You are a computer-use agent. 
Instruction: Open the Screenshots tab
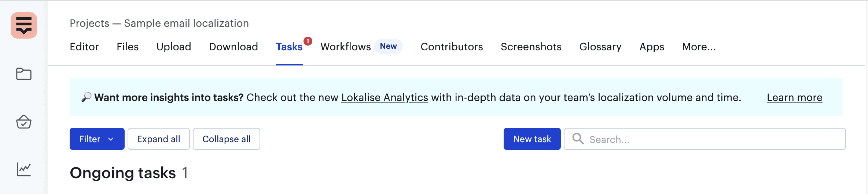click(531, 47)
